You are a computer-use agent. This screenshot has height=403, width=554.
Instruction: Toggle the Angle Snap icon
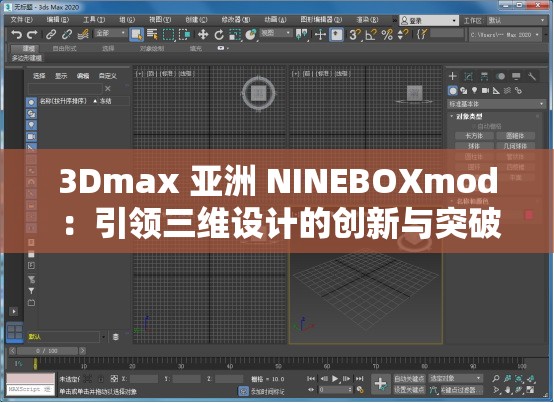click(x=371, y=35)
